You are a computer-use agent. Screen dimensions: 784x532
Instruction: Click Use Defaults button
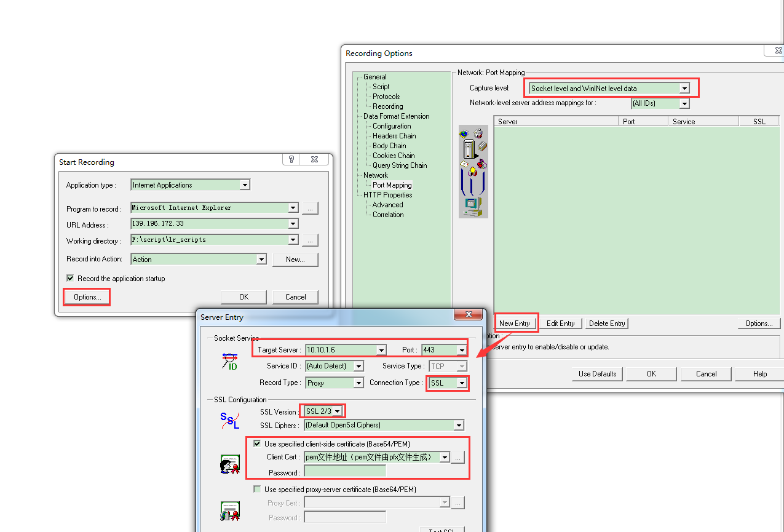click(598, 374)
